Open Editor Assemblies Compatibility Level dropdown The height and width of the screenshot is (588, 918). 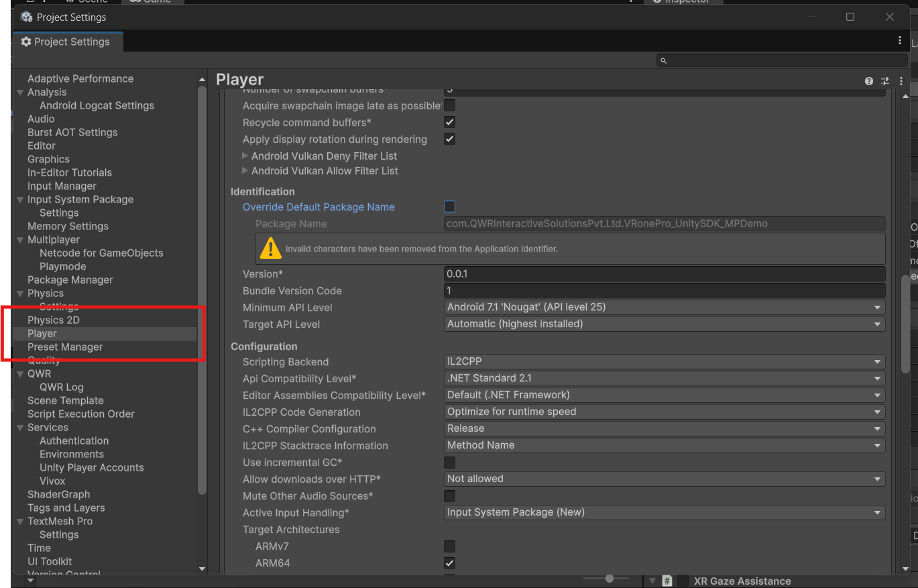click(665, 395)
